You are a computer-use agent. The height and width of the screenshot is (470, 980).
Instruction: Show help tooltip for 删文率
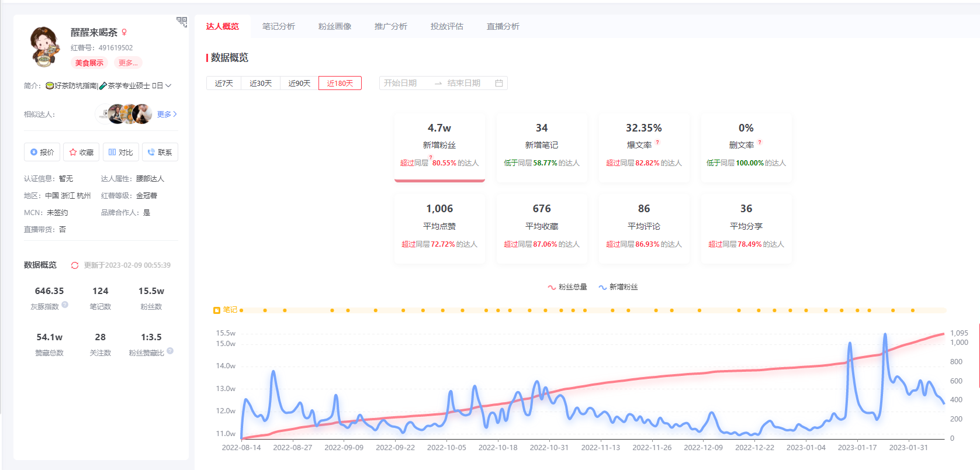coord(760,142)
